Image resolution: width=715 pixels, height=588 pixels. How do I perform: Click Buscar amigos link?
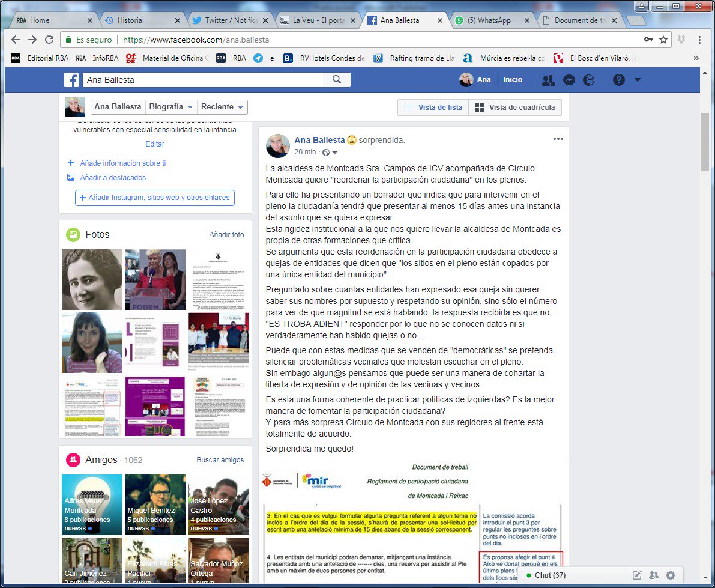click(x=220, y=460)
